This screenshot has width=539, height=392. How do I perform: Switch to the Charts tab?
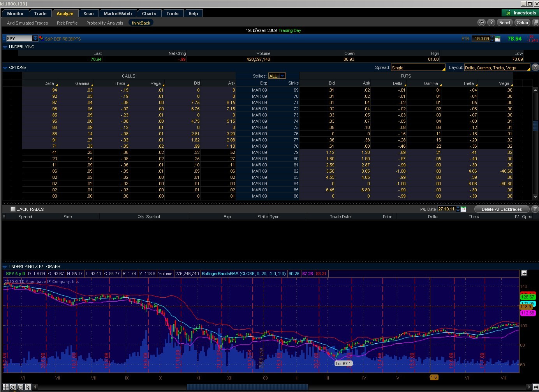149,14
